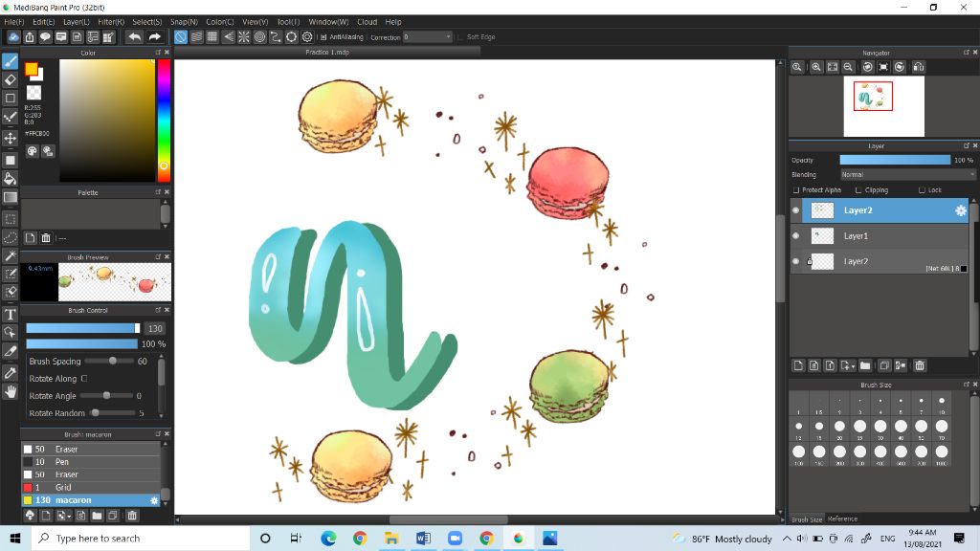This screenshot has width=980, height=551.
Task: Click the Redo arrow in toolbar
Action: [155, 37]
